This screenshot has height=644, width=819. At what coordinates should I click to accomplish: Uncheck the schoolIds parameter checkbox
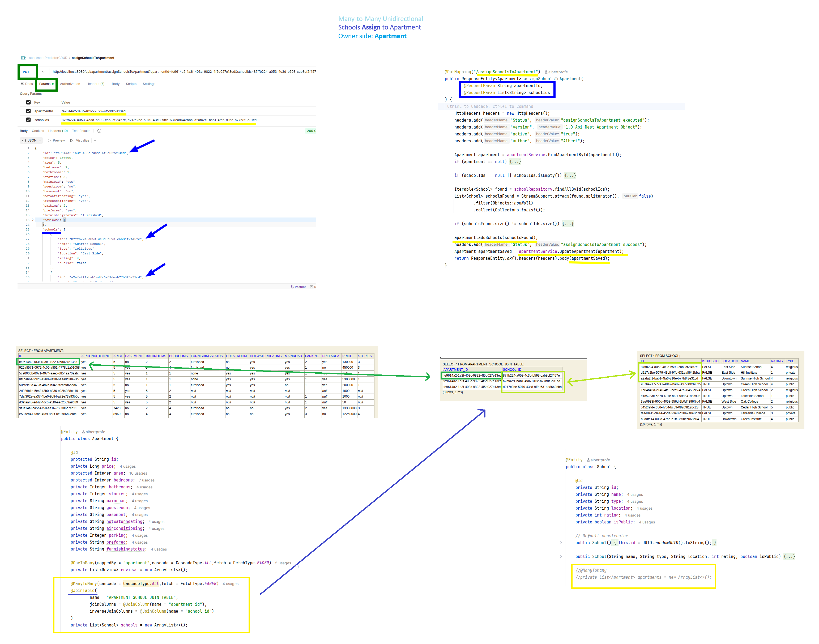(x=28, y=120)
